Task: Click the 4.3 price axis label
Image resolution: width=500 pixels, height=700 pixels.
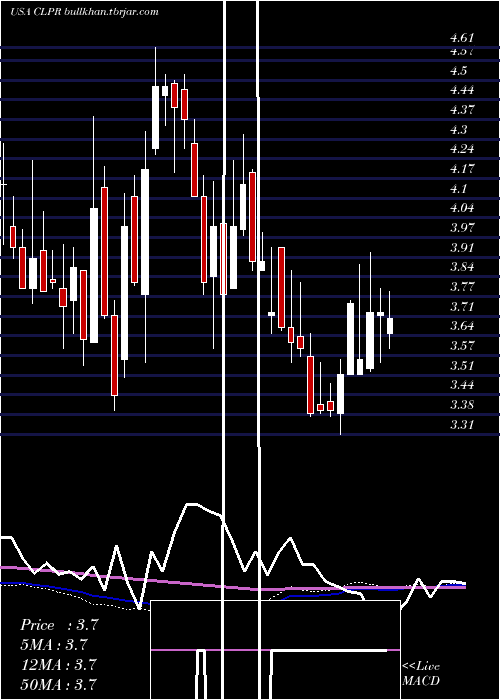Action: click(x=458, y=130)
